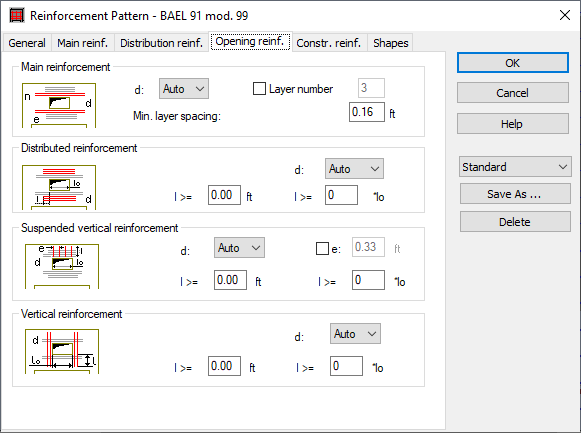Expand the Distributed reinforcement d: Auto dropdown

pos(354,169)
